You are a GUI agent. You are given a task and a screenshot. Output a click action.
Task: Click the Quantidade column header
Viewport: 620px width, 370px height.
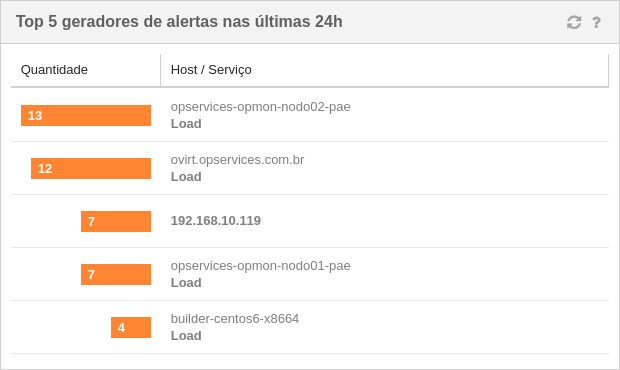(x=54, y=70)
